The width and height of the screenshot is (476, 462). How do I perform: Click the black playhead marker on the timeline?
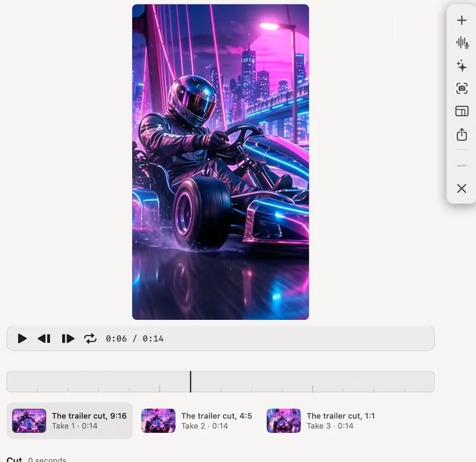tap(190, 381)
